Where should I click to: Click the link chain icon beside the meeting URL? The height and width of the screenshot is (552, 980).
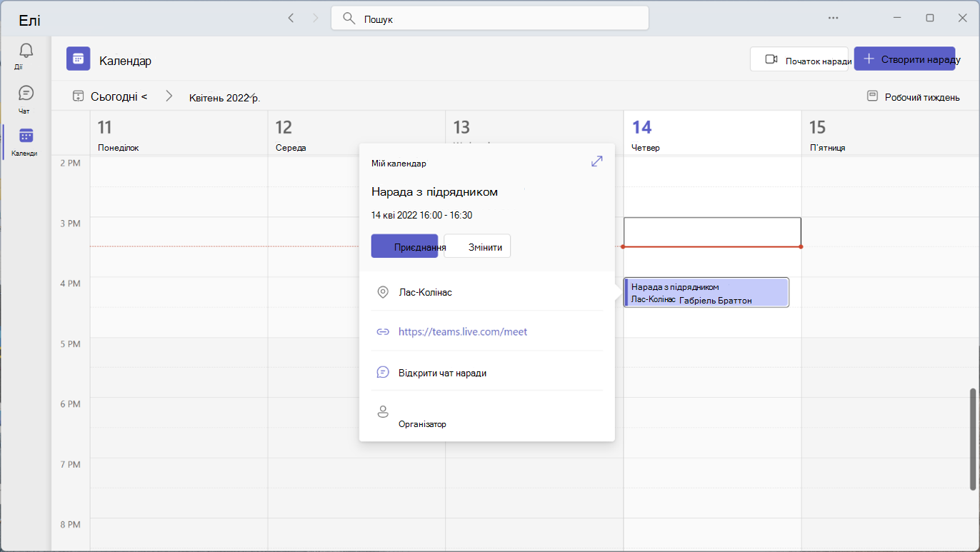[383, 331]
